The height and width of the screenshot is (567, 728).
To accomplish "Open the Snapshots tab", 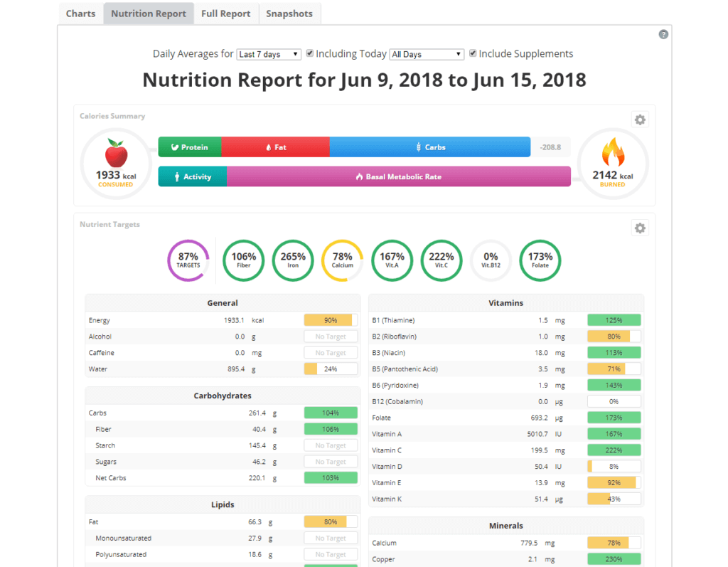I will coord(289,14).
